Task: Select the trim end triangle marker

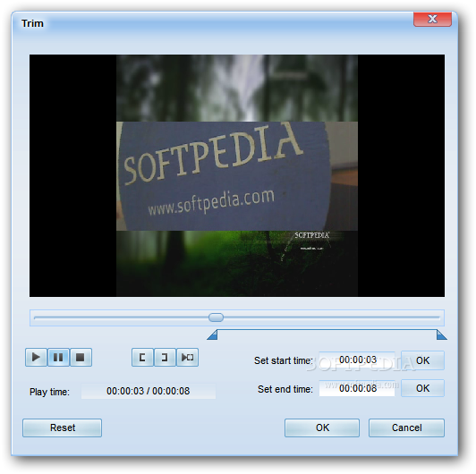Action: coord(441,334)
